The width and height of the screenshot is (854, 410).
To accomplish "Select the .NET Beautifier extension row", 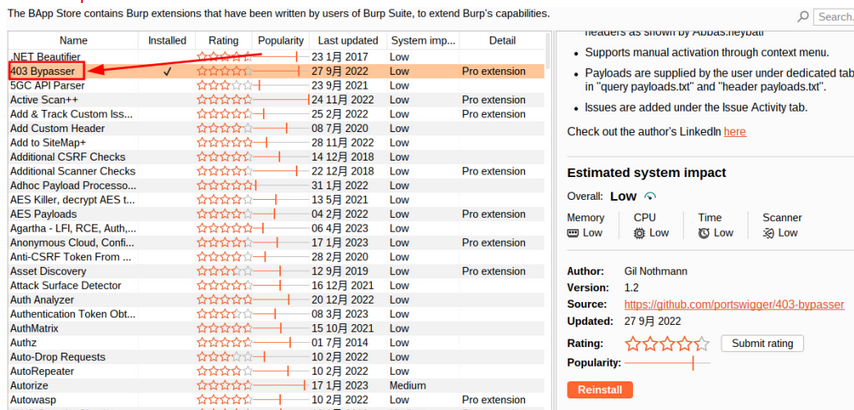I will pos(276,57).
